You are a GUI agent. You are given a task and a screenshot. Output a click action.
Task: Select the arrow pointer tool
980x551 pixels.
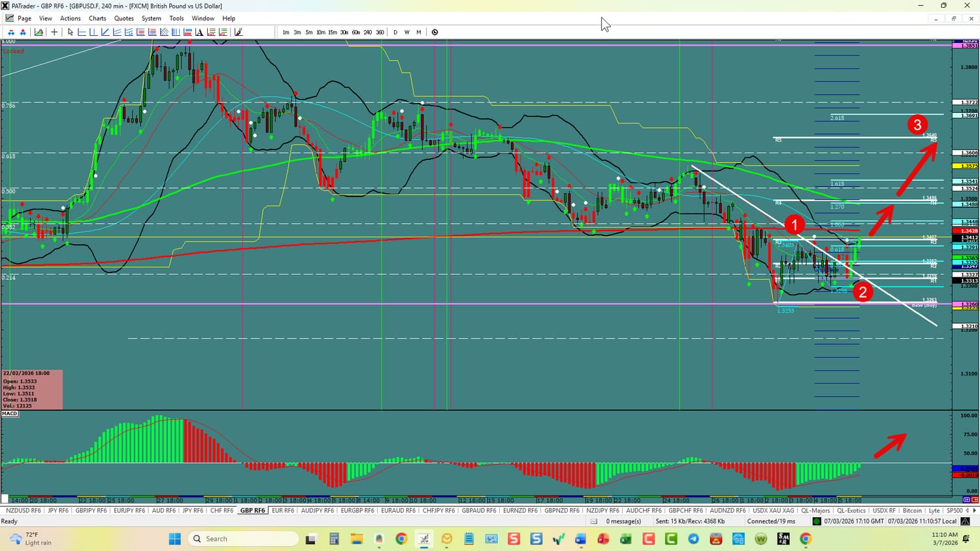(71, 32)
